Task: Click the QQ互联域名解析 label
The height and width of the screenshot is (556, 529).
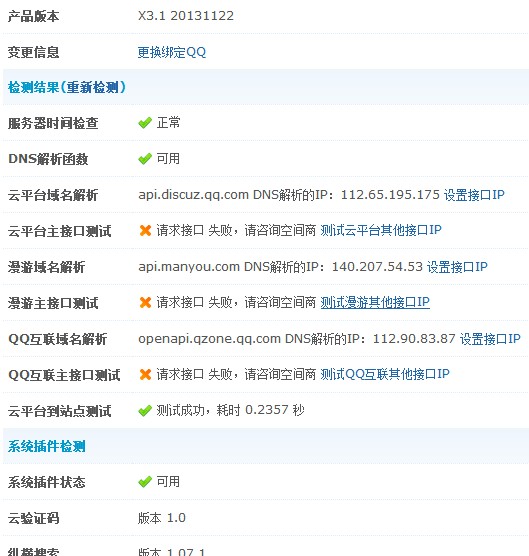Action: click(57, 339)
